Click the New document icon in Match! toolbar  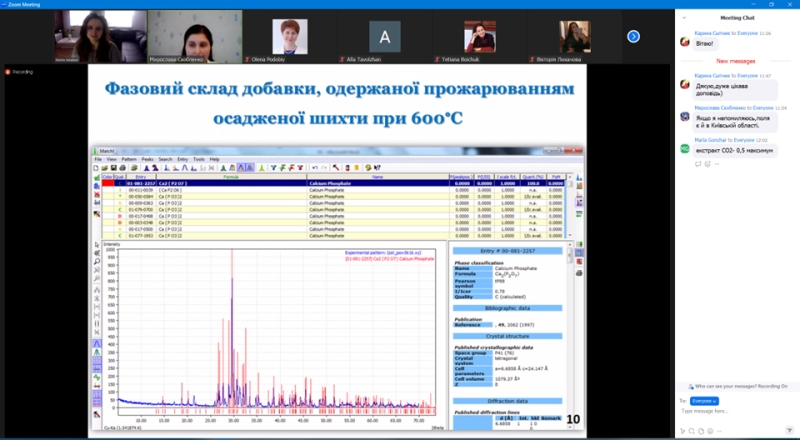point(96,167)
